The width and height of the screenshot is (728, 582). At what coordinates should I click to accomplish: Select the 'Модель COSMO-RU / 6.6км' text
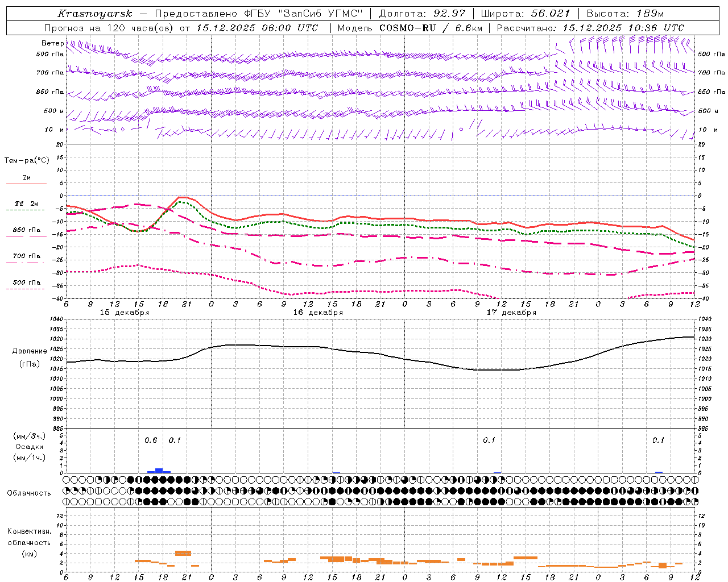(410, 28)
